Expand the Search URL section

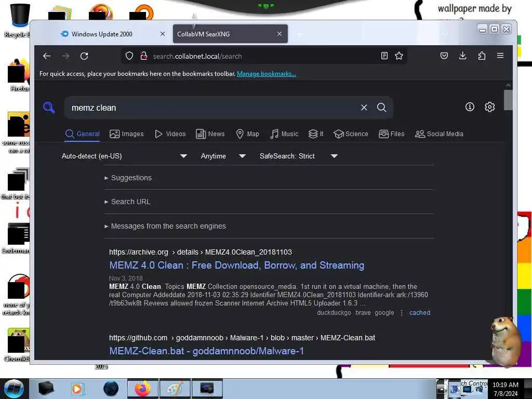tap(128, 202)
